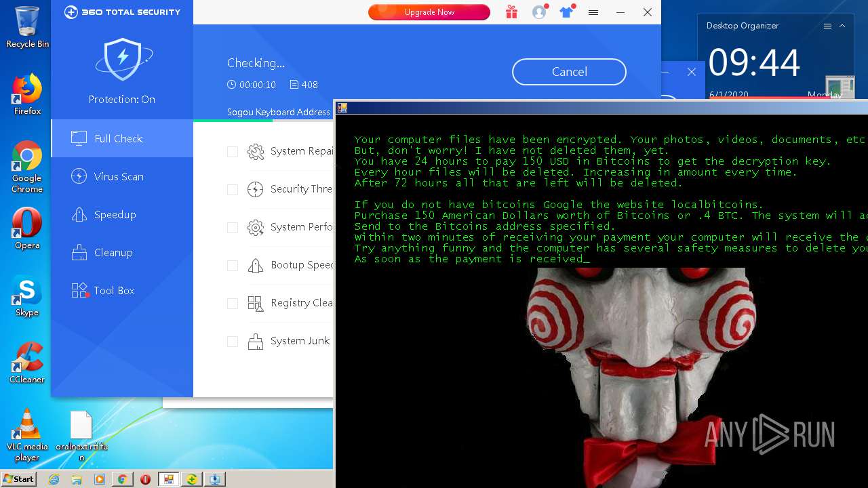Tick the System Repair checkbox
This screenshot has width=868, height=488.
click(233, 152)
